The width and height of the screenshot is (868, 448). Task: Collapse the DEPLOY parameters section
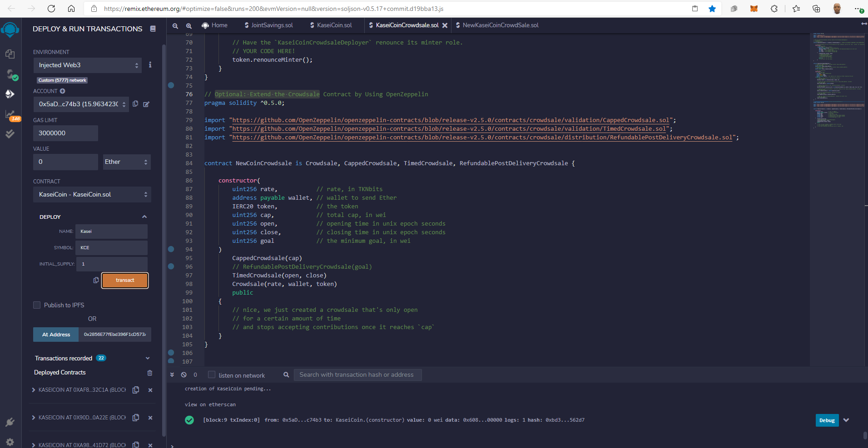tap(144, 217)
